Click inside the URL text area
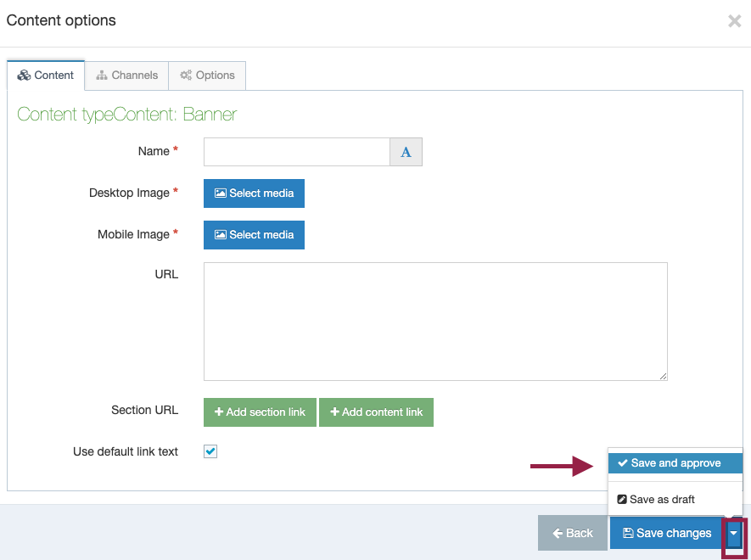The width and height of the screenshot is (751, 560). pos(434,321)
